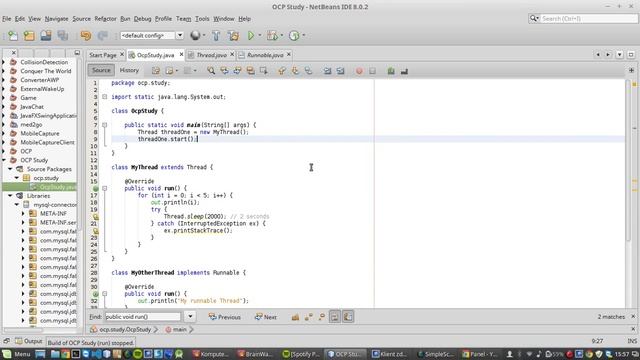
Task: Click the green Comment editor icon
Action: [391, 71]
